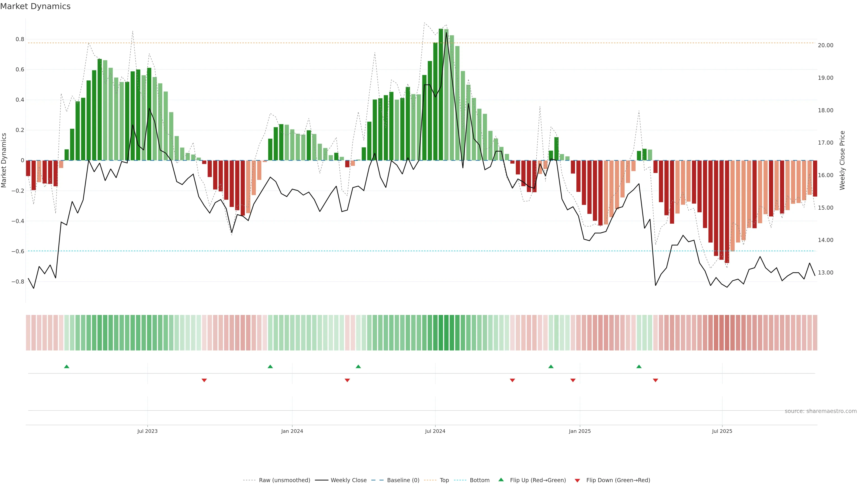Screen dimensions: 868x488
Task: Click the Jan 2025 axis label
Action: (580, 431)
